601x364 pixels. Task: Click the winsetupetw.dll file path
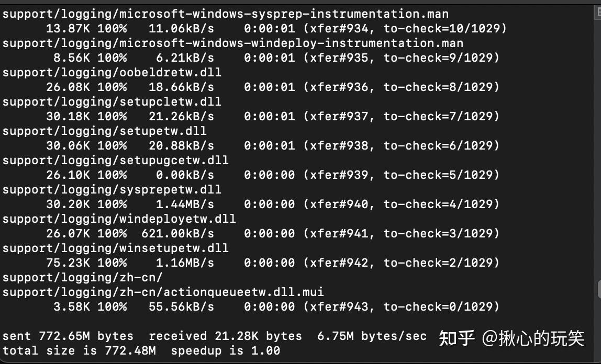115,248
